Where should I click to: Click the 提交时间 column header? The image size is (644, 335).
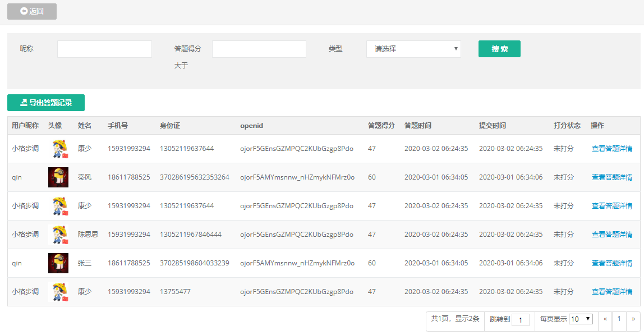(493, 125)
